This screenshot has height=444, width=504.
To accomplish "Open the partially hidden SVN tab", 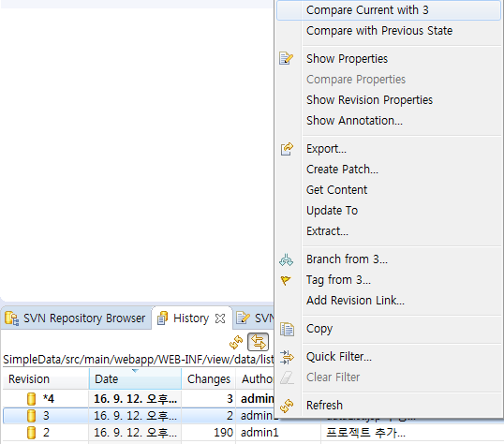I will point(255,318).
